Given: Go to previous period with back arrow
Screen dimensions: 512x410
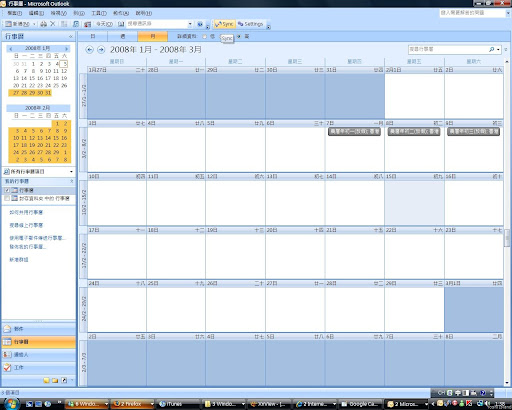Looking at the screenshot, I should tap(89, 50).
